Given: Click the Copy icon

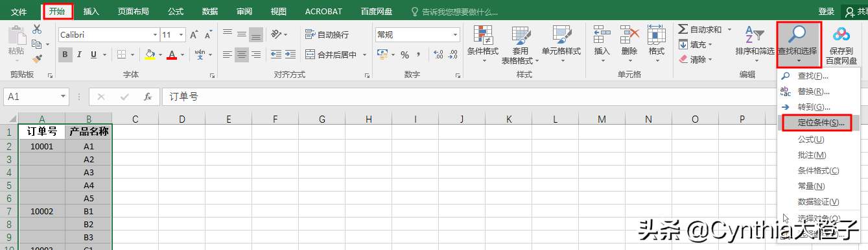Looking at the screenshot, I should click(x=36, y=44).
